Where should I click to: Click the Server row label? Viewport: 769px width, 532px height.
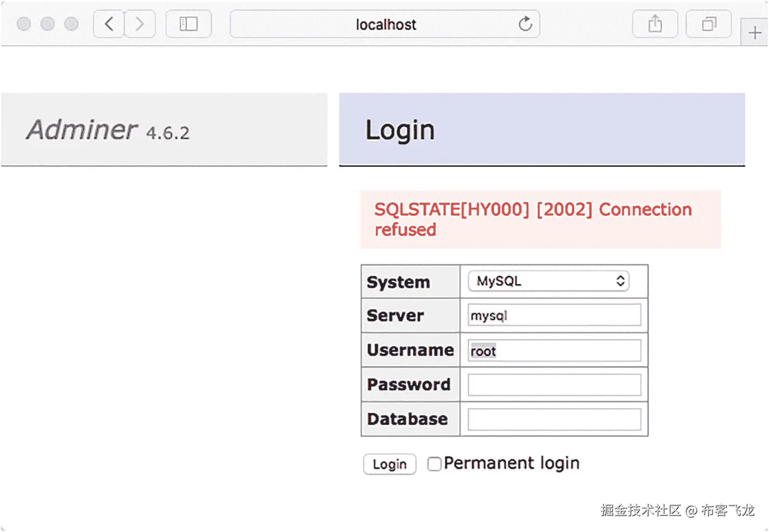coord(395,316)
